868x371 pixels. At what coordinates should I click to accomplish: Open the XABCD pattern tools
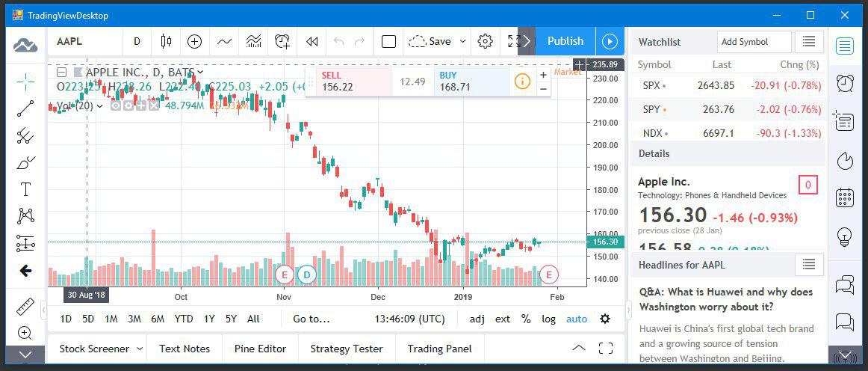[25, 216]
